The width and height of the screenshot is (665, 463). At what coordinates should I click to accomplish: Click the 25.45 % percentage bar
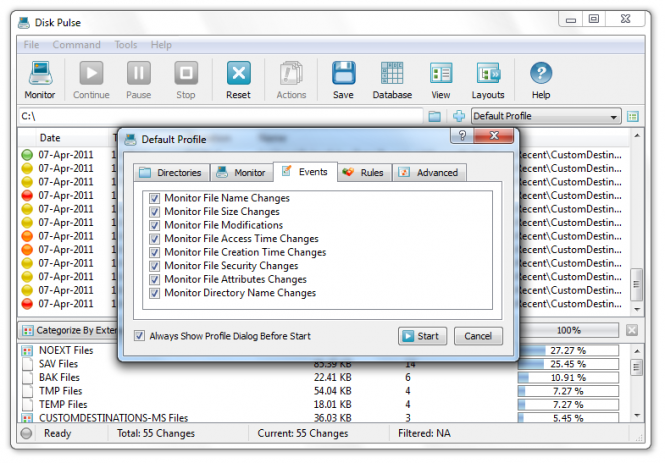[568, 364]
